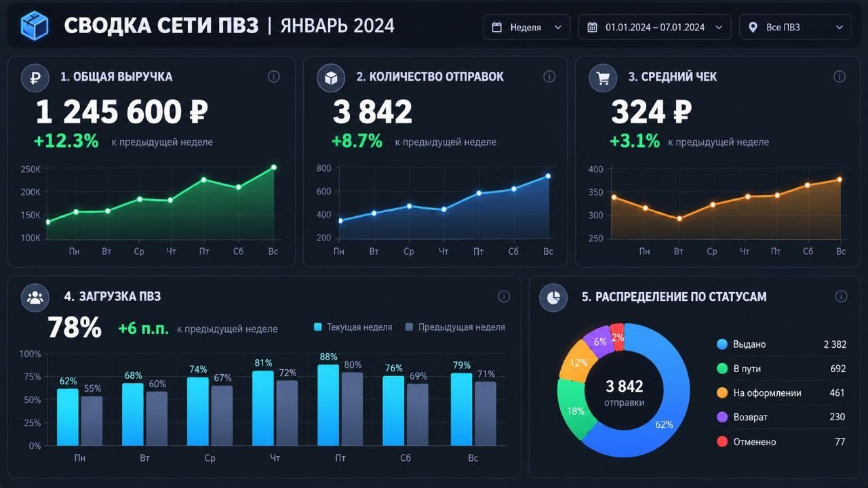This screenshot has height=488, width=868.
Task: Toggle Выдано status in donut legend
Action: pyautogui.click(x=782, y=344)
